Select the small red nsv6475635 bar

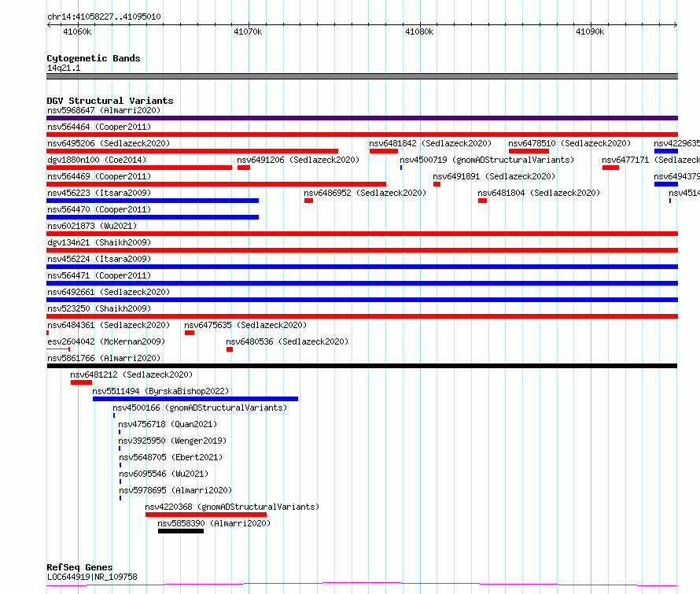tap(190, 333)
